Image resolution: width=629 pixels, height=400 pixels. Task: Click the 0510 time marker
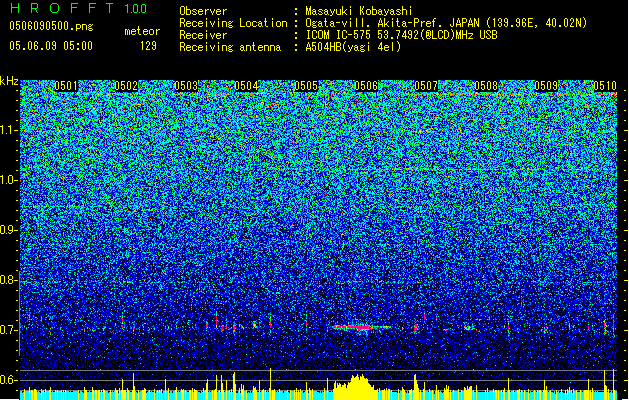click(605, 86)
